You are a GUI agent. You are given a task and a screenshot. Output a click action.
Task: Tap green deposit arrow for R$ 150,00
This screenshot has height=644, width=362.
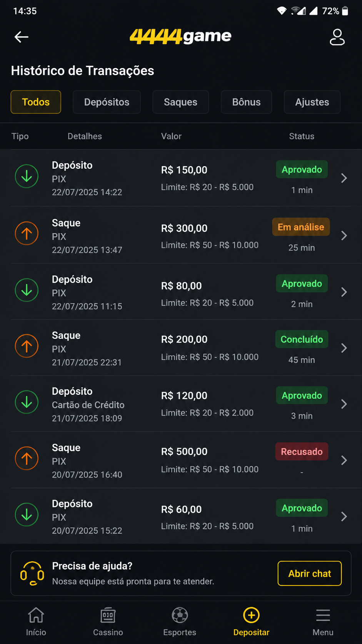coord(27,176)
